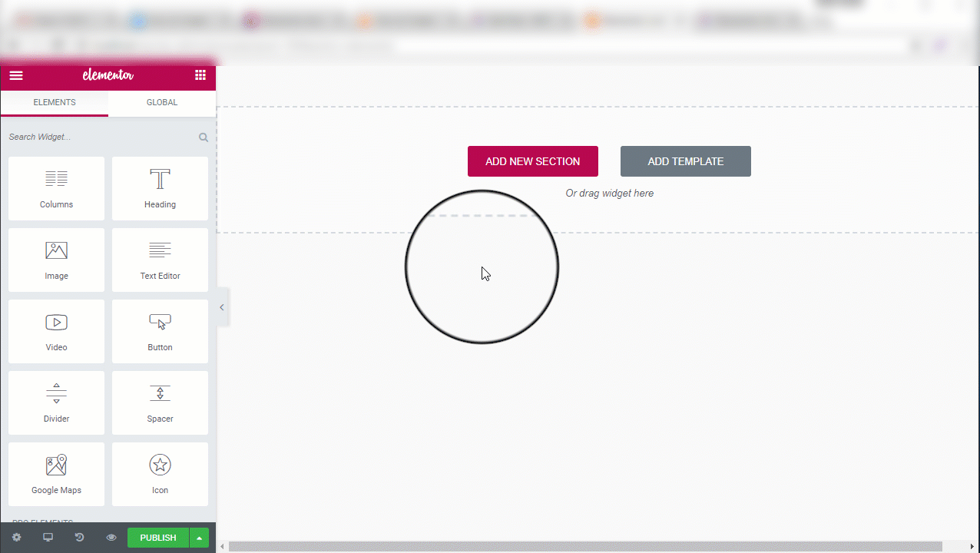Click the search magnifier icon
This screenshot has width=980, height=553.
204,137
